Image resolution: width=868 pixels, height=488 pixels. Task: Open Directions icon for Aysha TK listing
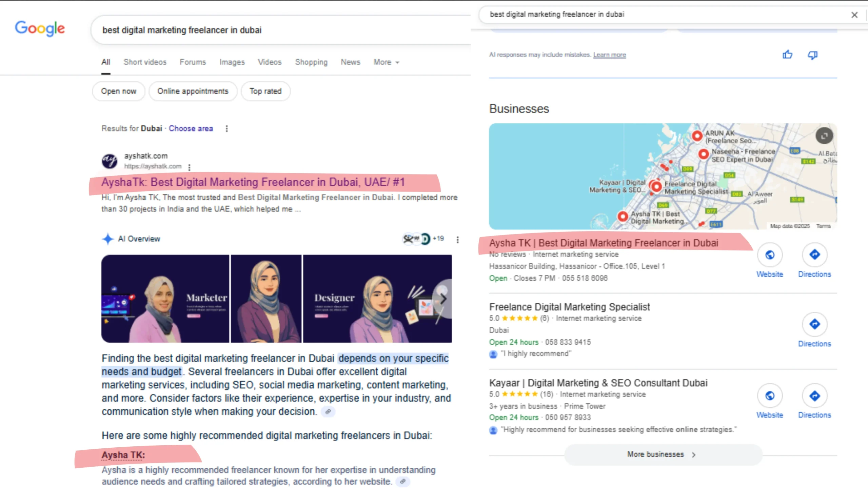[814, 255]
